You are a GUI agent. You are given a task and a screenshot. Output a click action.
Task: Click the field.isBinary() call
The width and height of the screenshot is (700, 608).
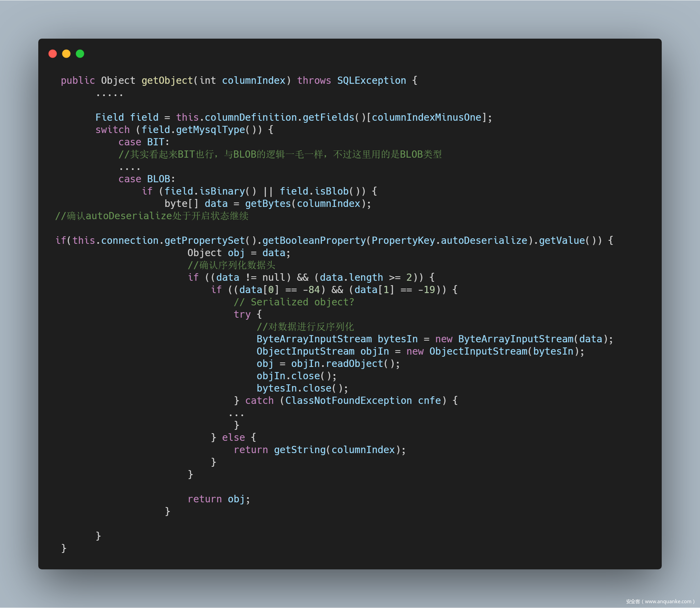(210, 191)
